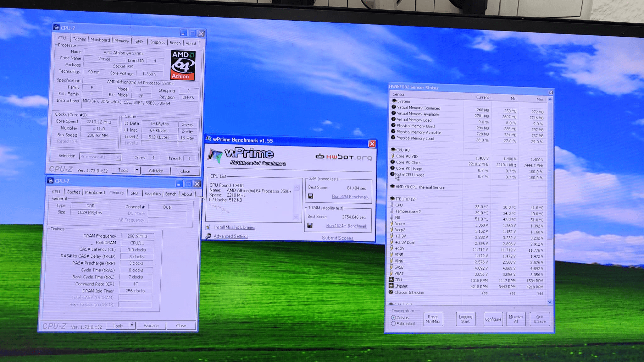Click the Submit Scores link in wPrime
Viewport: 644px width, 362px height.
(x=337, y=238)
